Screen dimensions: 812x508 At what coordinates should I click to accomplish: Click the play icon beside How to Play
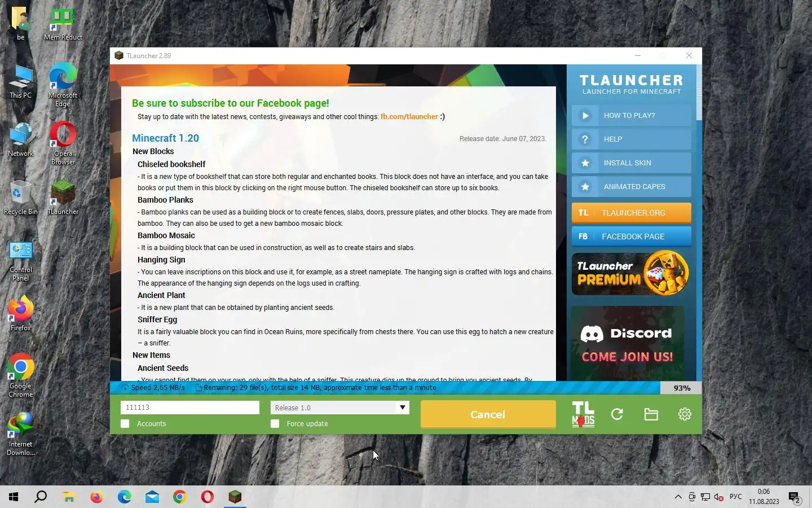point(585,116)
